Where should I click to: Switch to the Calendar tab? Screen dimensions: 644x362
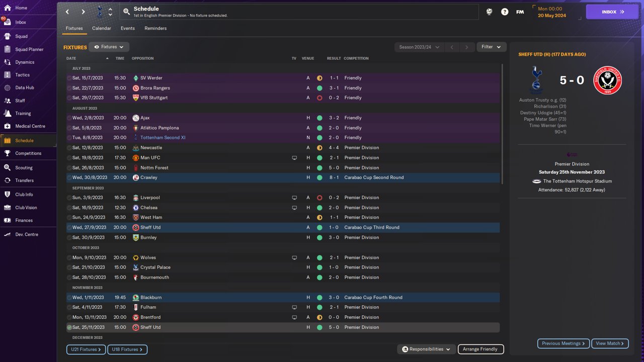[x=102, y=29]
